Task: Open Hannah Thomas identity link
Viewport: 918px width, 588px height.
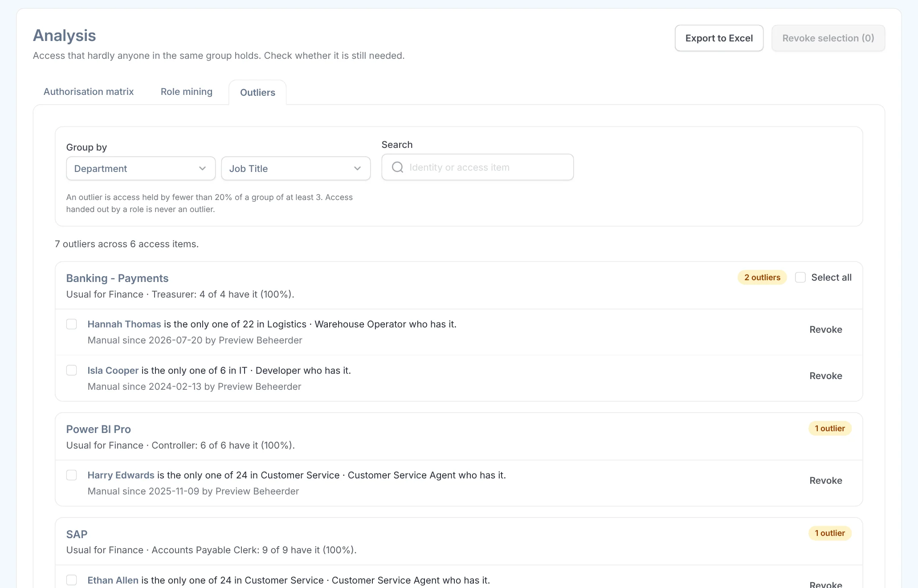Action: tap(124, 324)
